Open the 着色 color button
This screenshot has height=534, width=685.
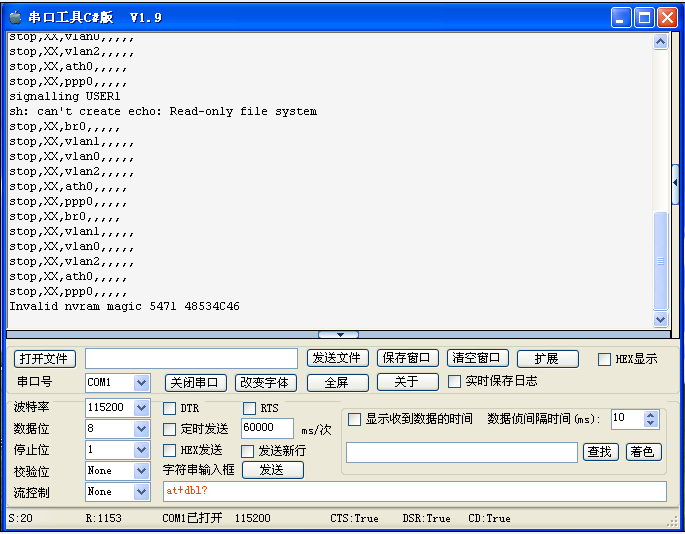point(644,452)
